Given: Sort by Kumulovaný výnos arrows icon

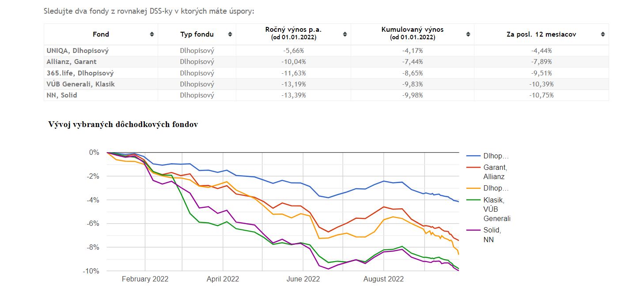Looking at the screenshot, I should 468,34.
